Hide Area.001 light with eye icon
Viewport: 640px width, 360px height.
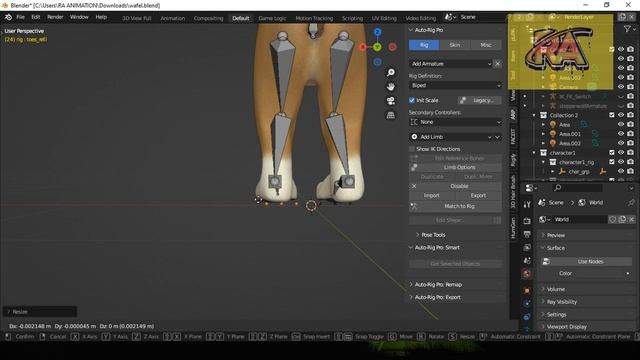tap(621, 134)
